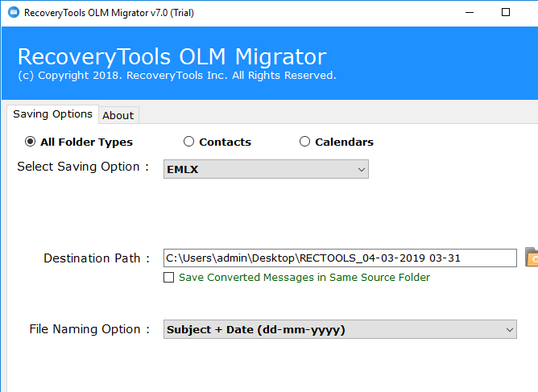
Task: Click the copyright 2018 text in the banner
Action: pos(176,76)
